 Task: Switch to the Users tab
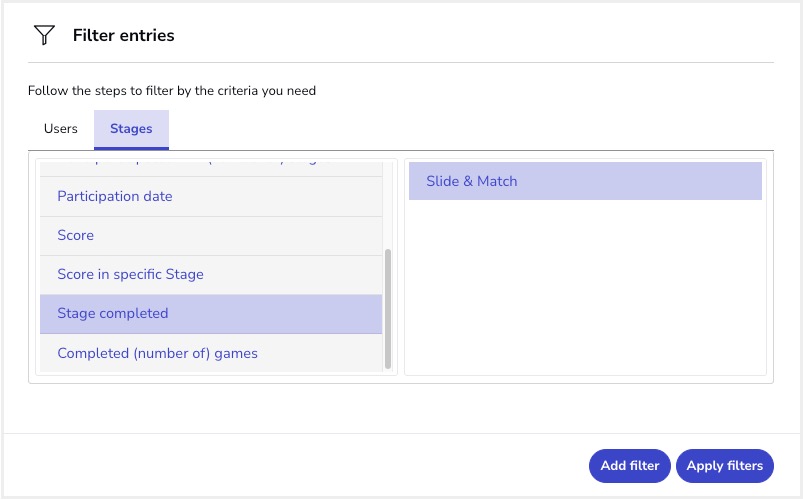pyautogui.click(x=61, y=129)
